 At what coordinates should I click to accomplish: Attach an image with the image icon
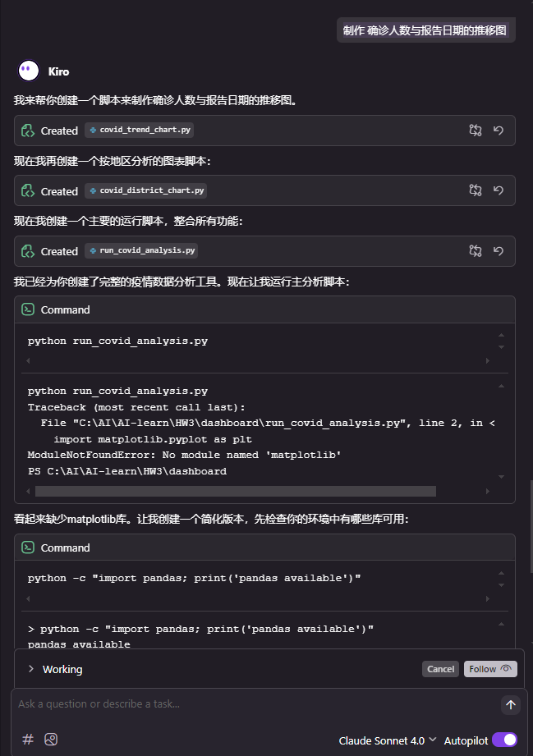pyautogui.click(x=51, y=739)
